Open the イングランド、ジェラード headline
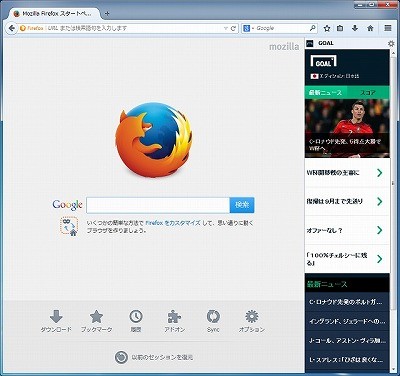This screenshot has height=376, width=400. click(347, 321)
